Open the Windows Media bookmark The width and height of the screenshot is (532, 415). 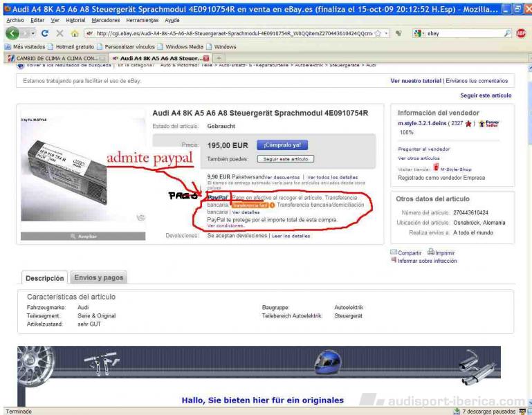click(181, 47)
